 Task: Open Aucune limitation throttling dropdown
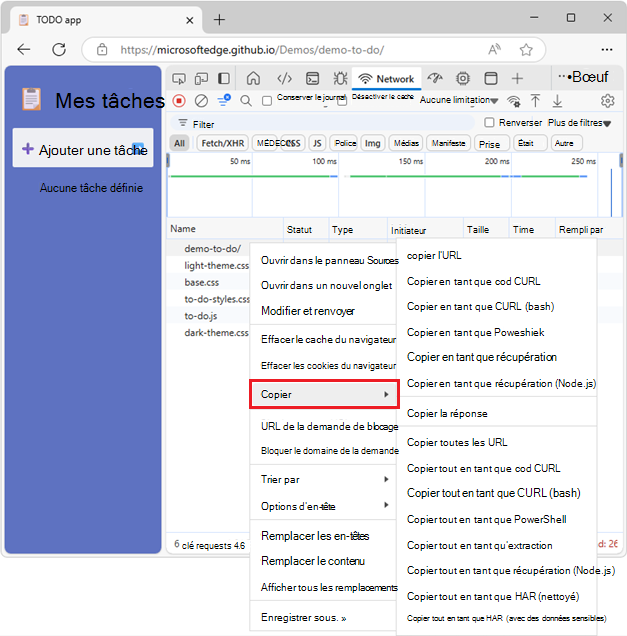click(459, 100)
